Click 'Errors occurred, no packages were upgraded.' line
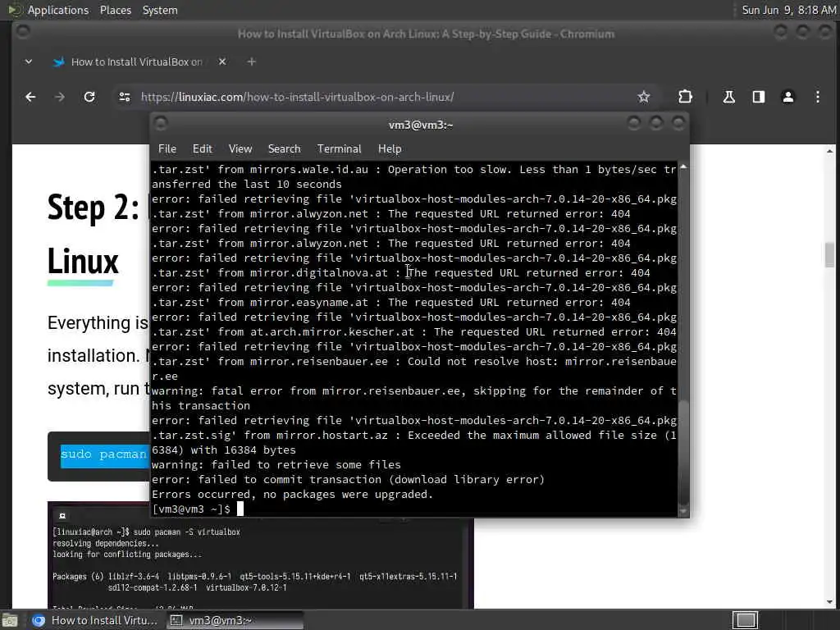 click(293, 494)
